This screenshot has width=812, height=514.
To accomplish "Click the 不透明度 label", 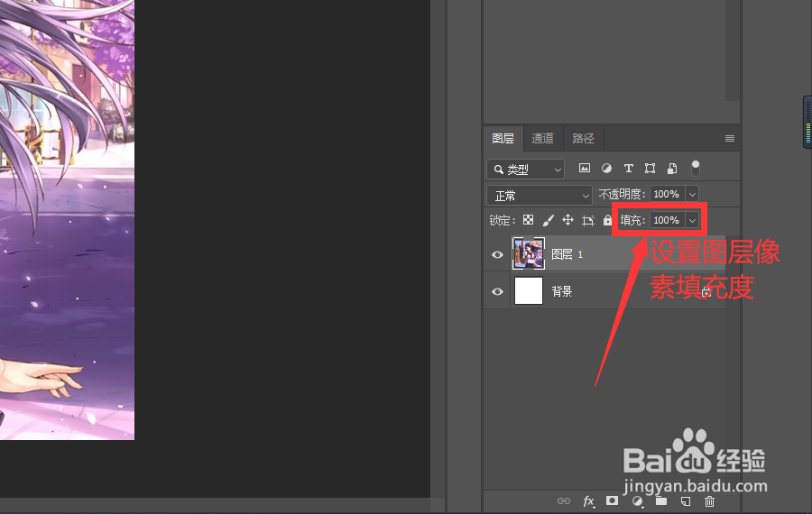I will [622, 194].
